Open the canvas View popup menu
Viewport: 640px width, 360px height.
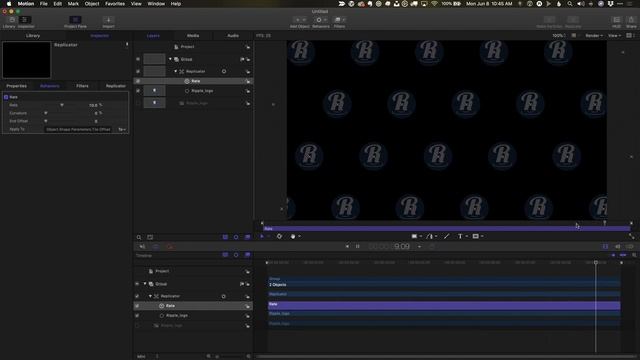(614, 36)
